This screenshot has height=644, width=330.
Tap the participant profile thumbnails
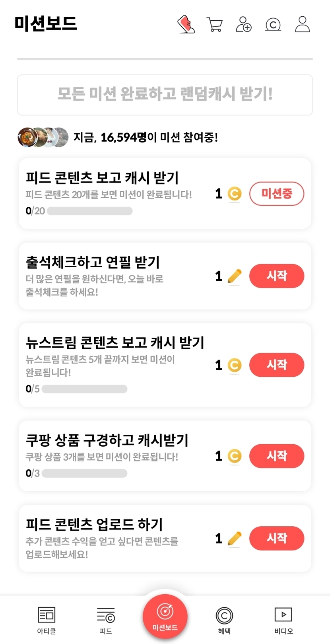[43, 137]
